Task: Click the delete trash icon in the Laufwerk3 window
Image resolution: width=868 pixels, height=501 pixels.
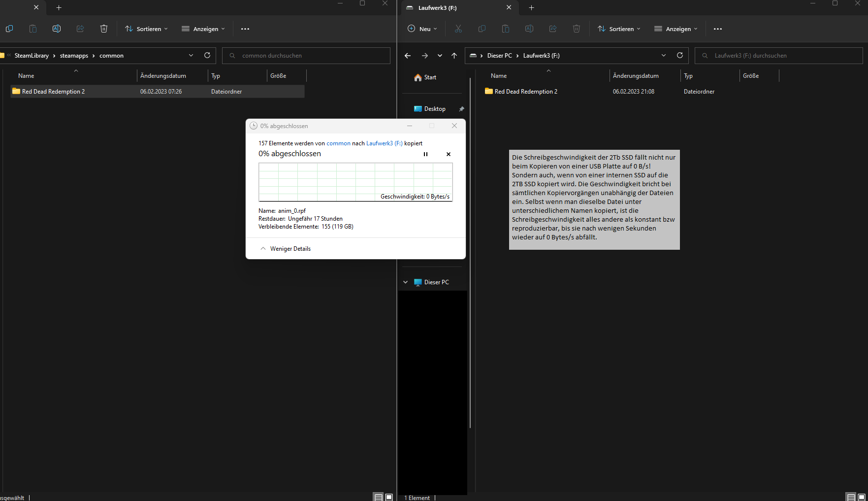Action: [x=577, y=29]
